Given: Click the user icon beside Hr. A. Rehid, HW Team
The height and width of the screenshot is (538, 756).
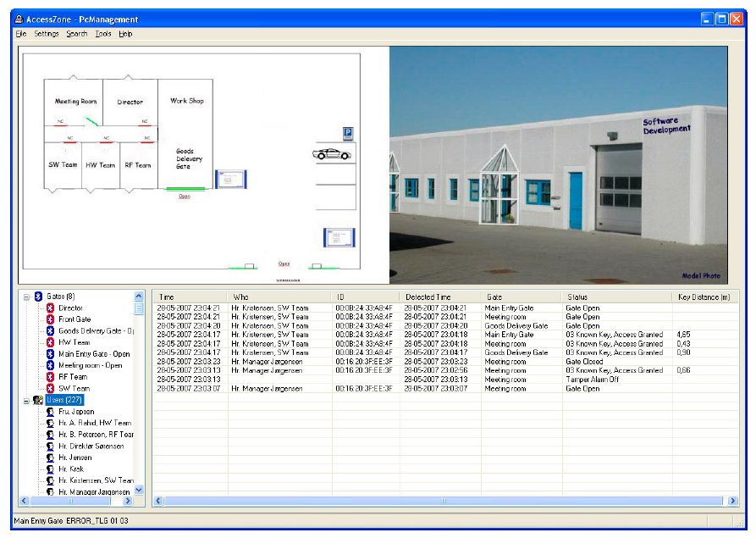Looking at the screenshot, I should (x=50, y=423).
